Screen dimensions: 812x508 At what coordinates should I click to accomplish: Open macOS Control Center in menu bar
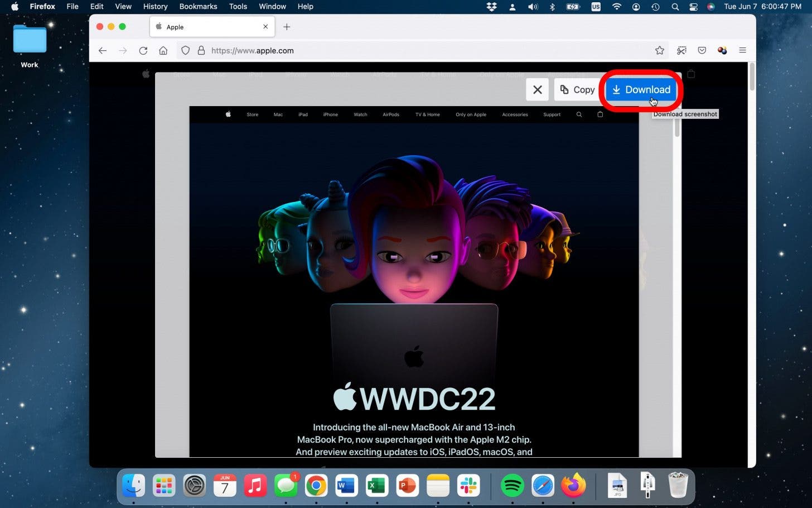(x=693, y=7)
